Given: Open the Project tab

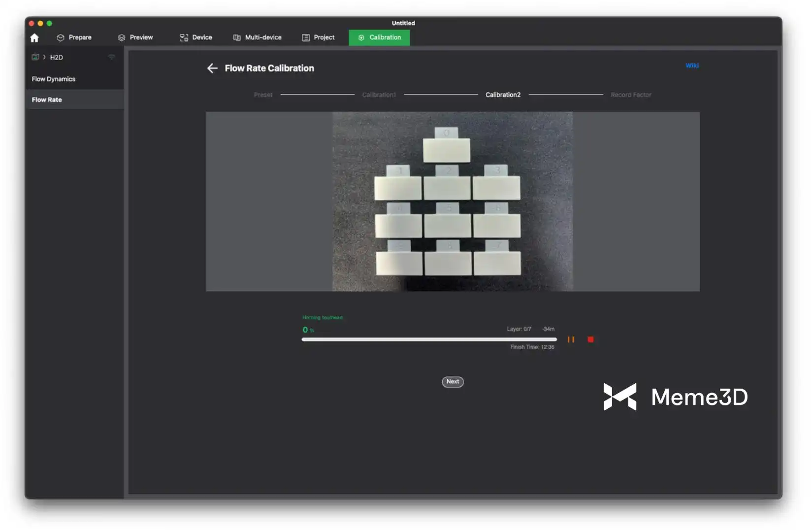Looking at the screenshot, I should coord(318,37).
